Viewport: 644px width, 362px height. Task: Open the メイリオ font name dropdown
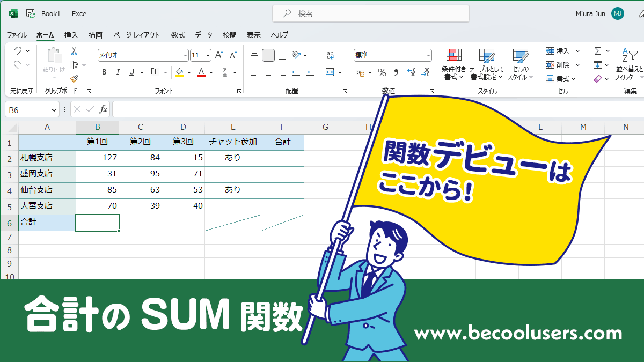pyautogui.click(x=185, y=55)
